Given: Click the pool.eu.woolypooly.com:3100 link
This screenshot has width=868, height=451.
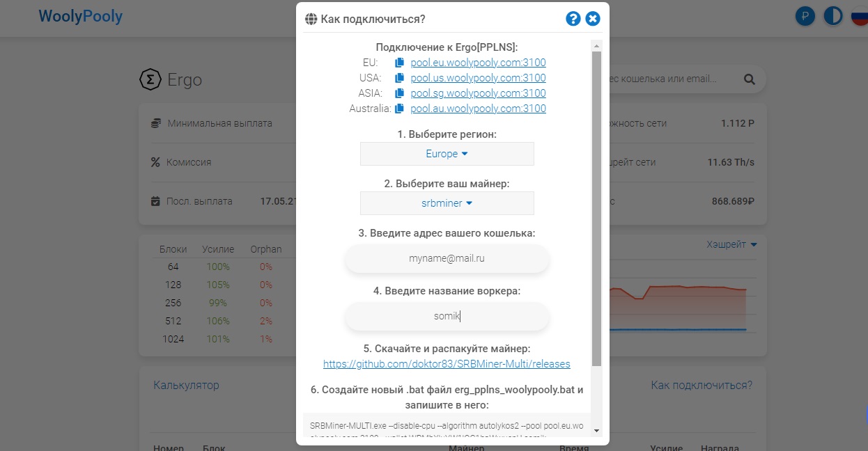Looking at the screenshot, I should [x=478, y=63].
